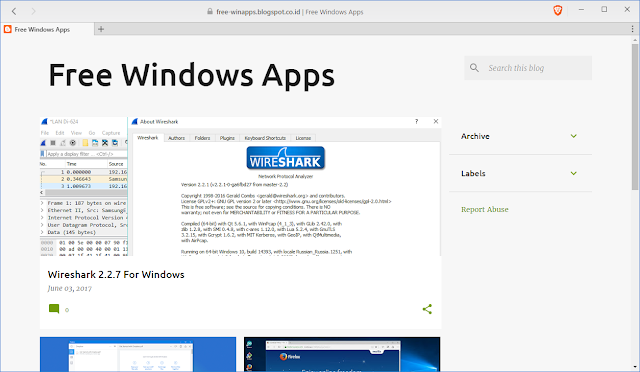This screenshot has width=640, height=372.
Task: Click the scrollbar up arrow
Action: [x=635, y=40]
